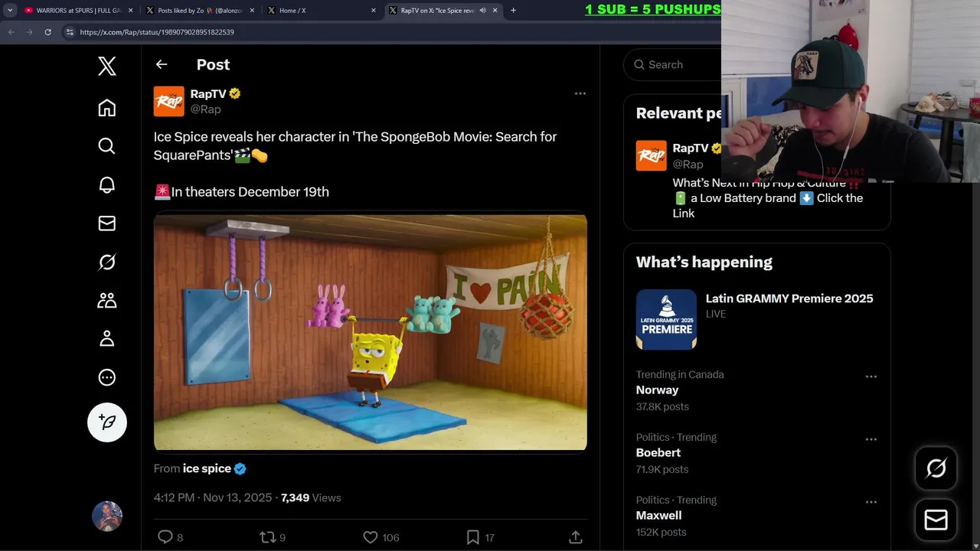The height and width of the screenshot is (551, 980).
Task: Click RapTV avatar on the post
Action: [169, 101]
